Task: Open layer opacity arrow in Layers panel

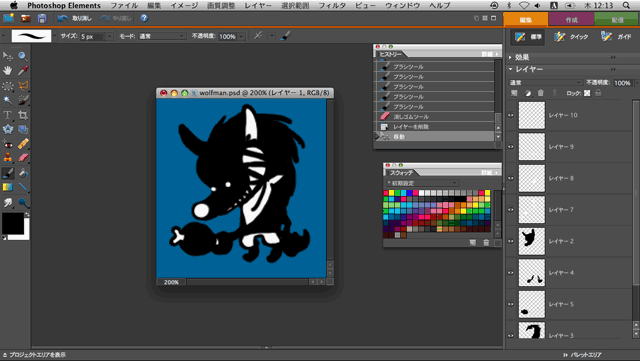Action: coord(637,83)
